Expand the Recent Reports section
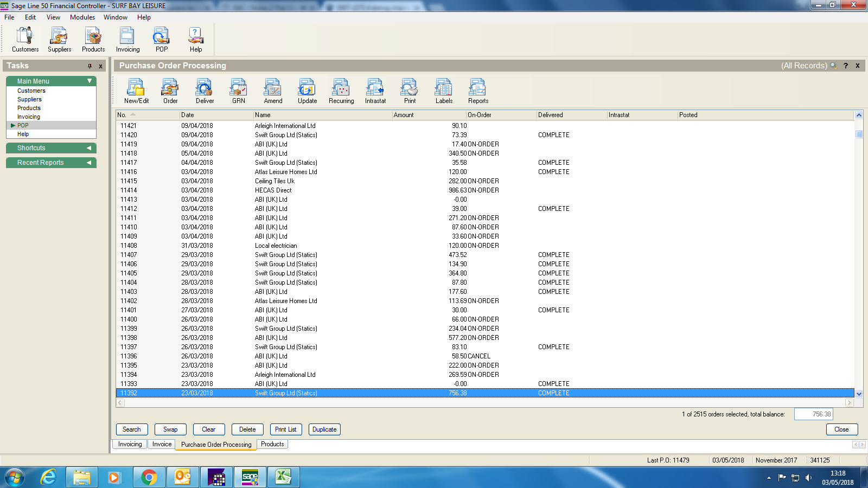This screenshot has width=868, height=488. click(89, 163)
